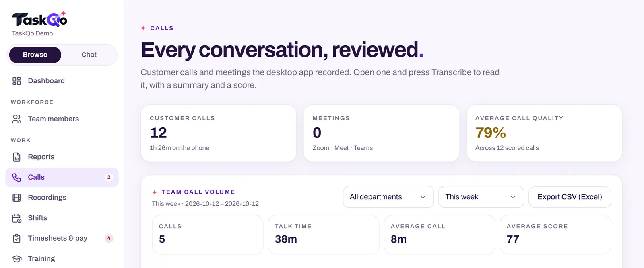
Task: Click the Dashboard grid icon
Action: [17, 81]
